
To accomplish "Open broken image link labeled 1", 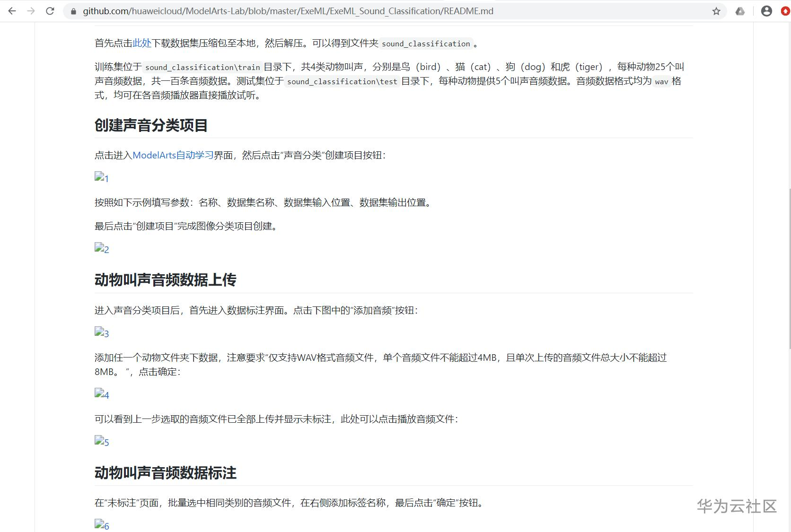I will 102,178.
